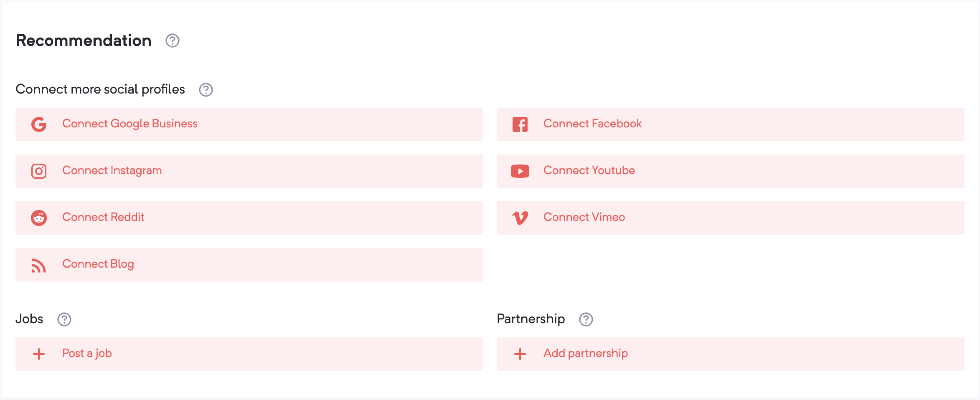Select Connect Instagram option
Screen dimensions: 980x400
pos(249,171)
